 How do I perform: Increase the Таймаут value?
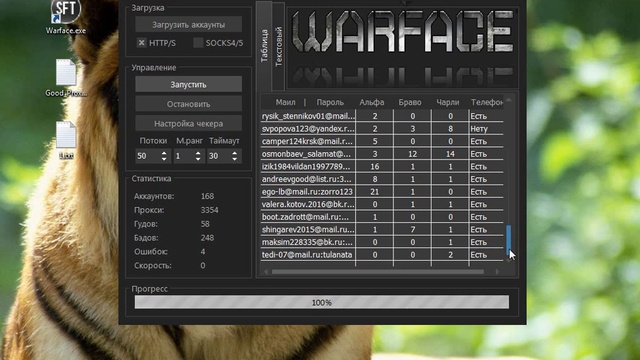tap(235, 153)
